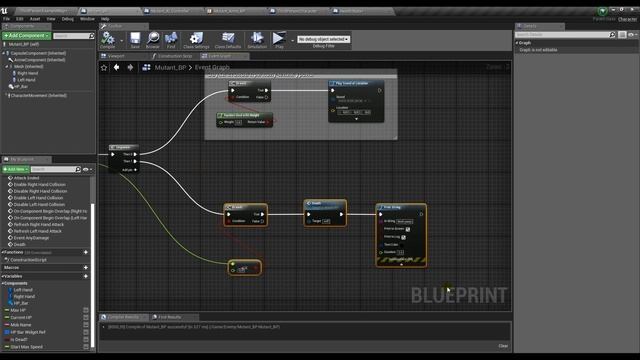Image resolution: width=640 pixels, height=360 pixels.
Task: Click search magnifier in Details panel
Action: click(x=612, y=35)
